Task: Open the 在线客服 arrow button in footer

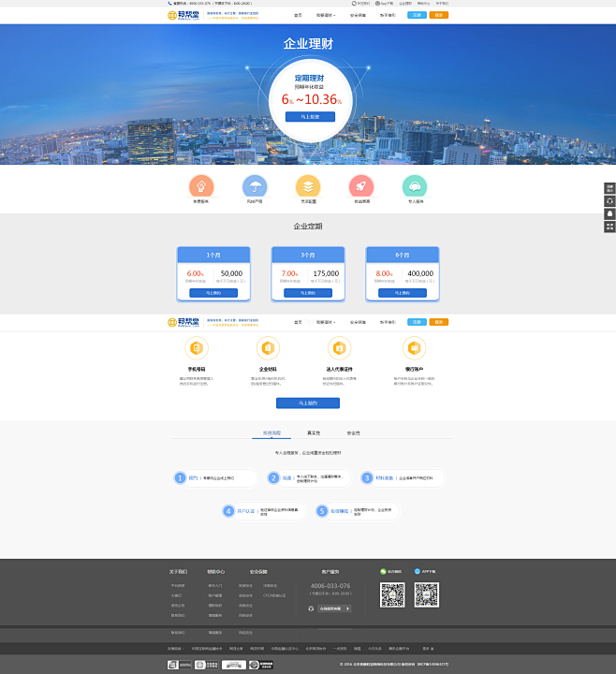Action: (x=347, y=608)
